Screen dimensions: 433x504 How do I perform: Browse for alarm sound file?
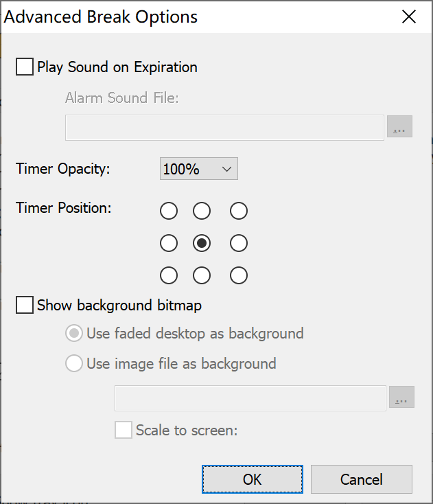point(399,126)
